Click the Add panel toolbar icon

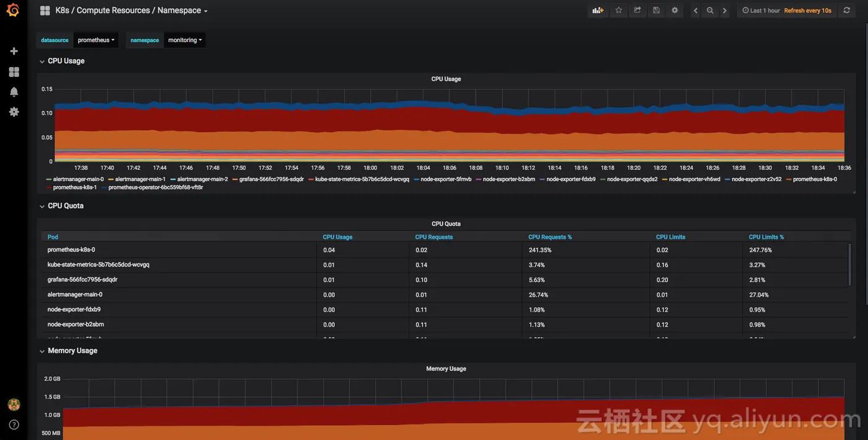tap(598, 11)
